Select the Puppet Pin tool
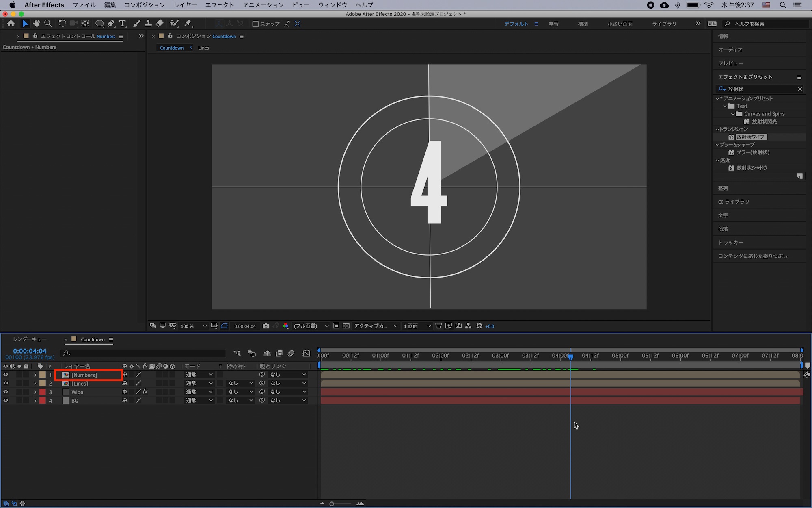The width and height of the screenshot is (812, 508). coord(188,24)
